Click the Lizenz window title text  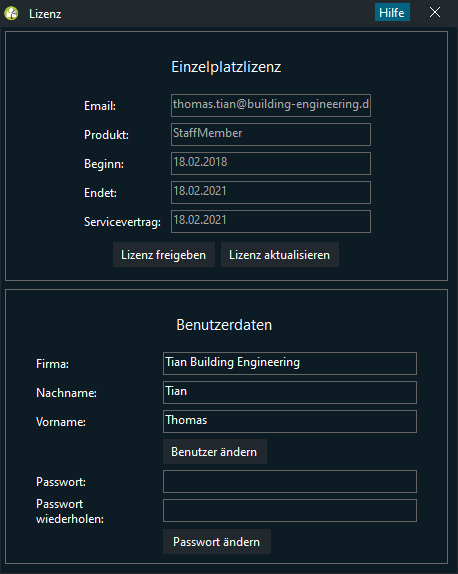(x=45, y=14)
